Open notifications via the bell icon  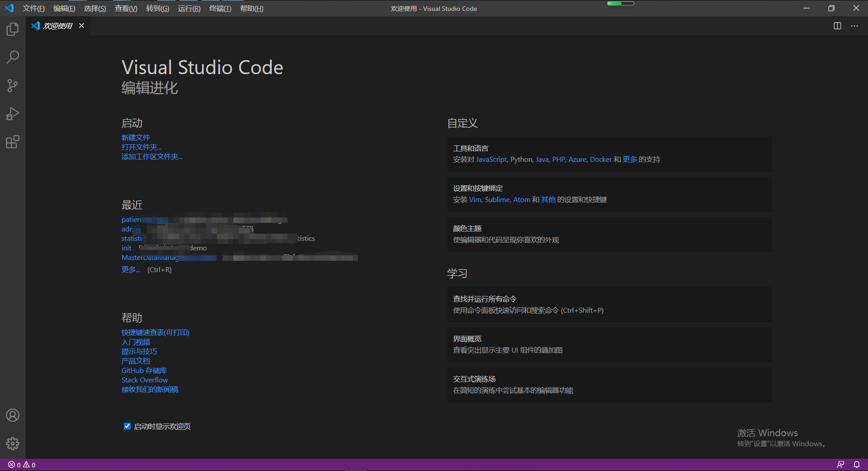click(857, 465)
